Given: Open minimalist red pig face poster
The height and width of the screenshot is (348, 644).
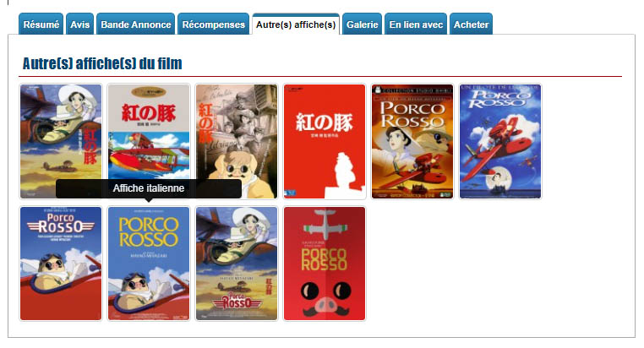Looking at the screenshot, I should (x=325, y=264).
